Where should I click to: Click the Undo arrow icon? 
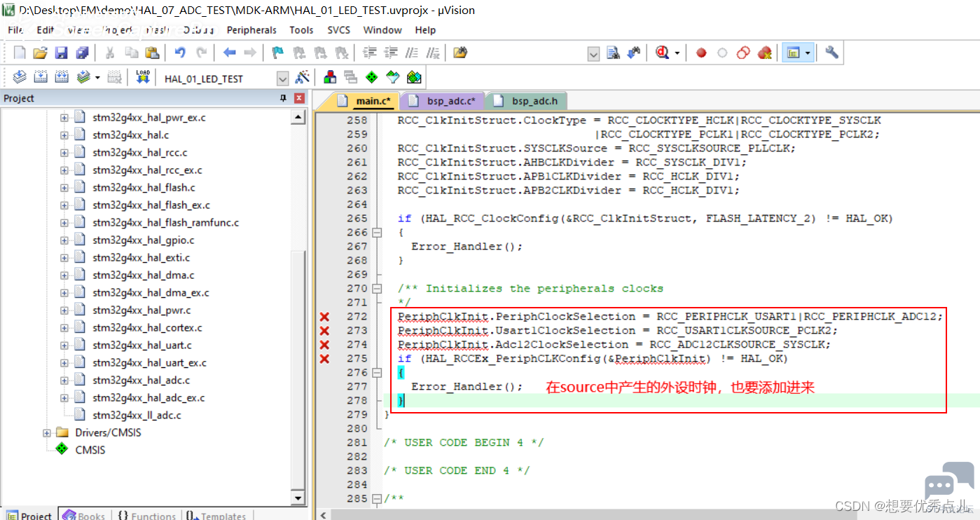click(x=180, y=53)
